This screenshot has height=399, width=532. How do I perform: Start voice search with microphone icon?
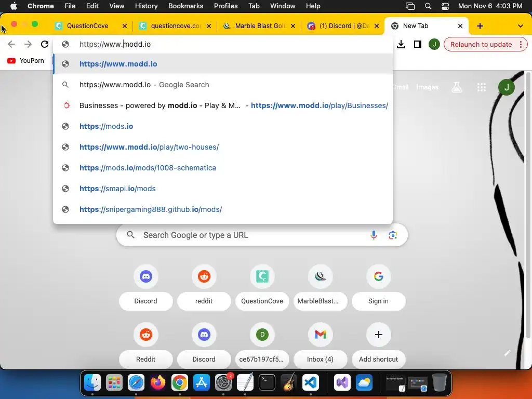click(374, 235)
